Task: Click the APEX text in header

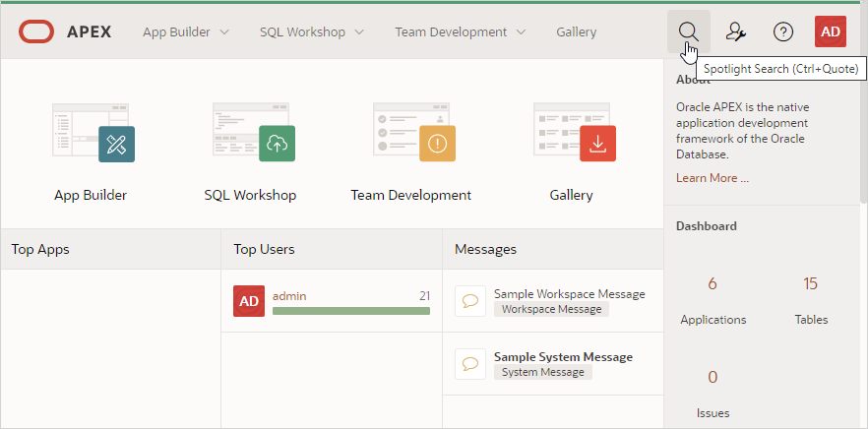Action: (x=90, y=32)
